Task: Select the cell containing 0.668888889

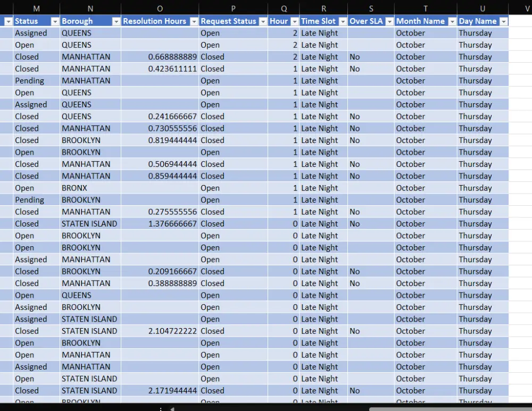Action: click(160, 57)
